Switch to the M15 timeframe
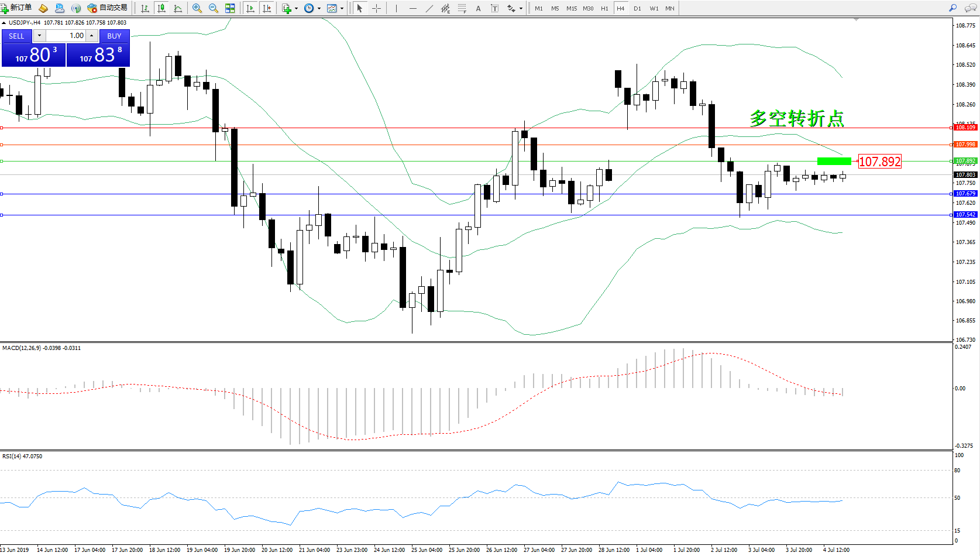 click(572, 8)
